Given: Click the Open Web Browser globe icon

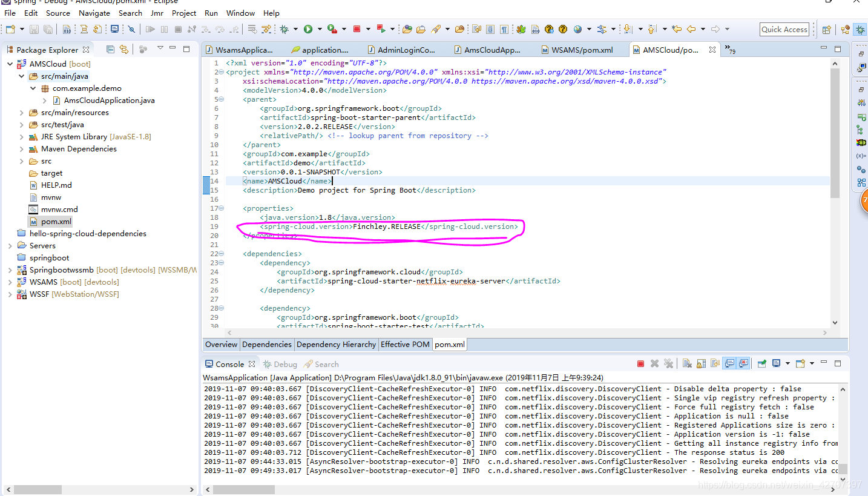Looking at the screenshot, I should tap(577, 29).
